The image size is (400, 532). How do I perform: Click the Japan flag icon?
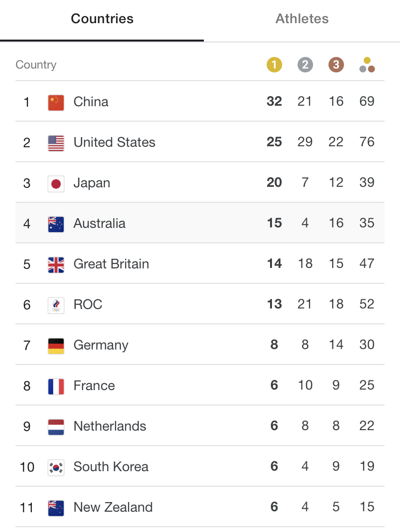point(56,184)
